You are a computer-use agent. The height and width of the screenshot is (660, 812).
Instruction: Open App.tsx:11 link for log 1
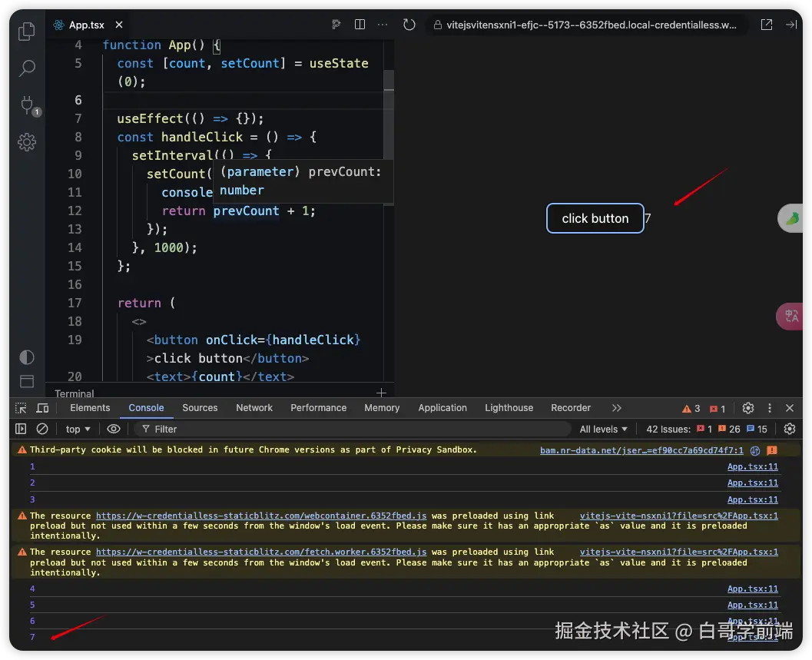[x=752, y=467]
